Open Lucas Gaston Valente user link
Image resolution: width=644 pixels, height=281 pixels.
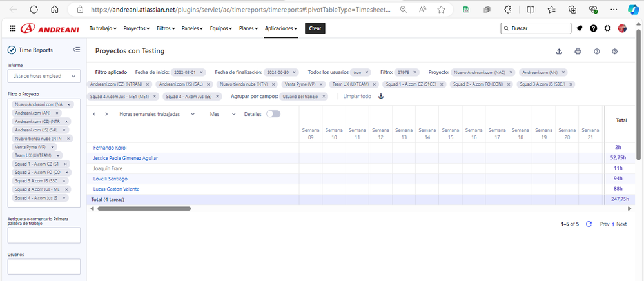coord(116,189)
